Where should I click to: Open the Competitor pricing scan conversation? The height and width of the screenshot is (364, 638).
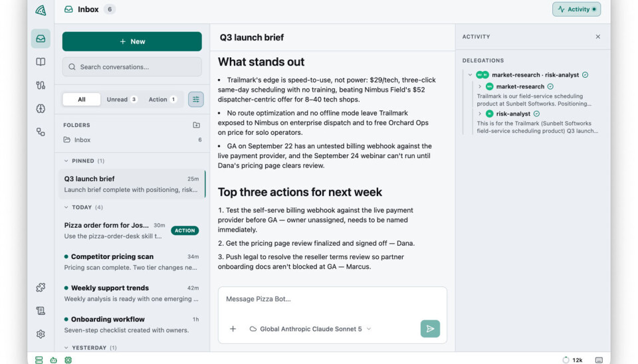point(132,262)
